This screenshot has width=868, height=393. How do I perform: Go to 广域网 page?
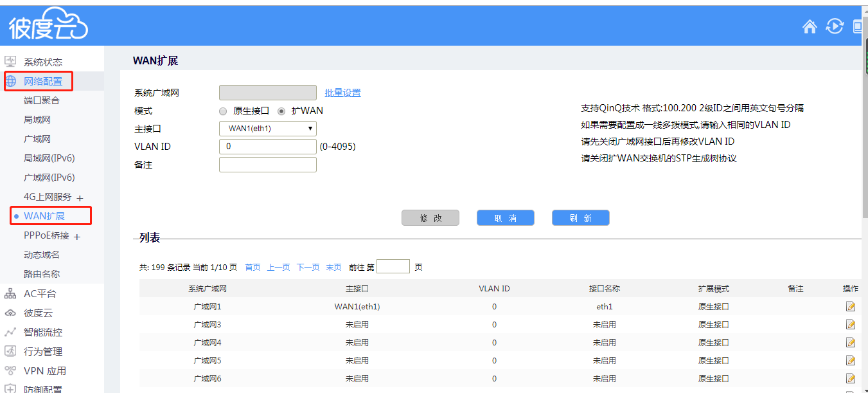pos(37,140)
